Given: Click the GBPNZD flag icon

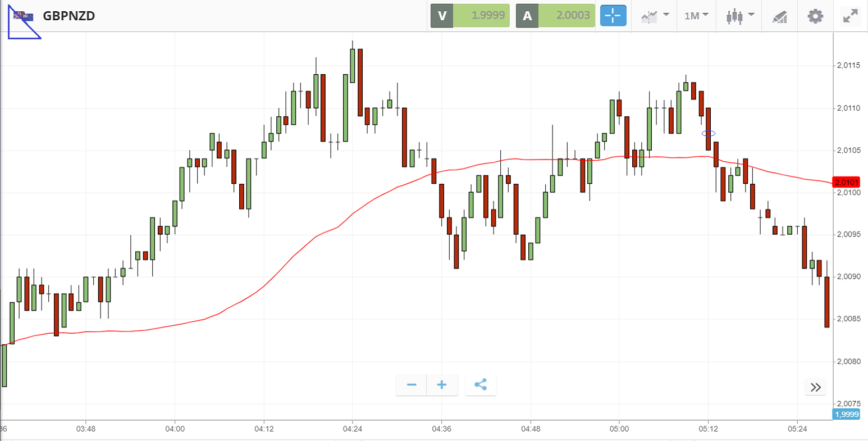Looking at the screenshot, I should click(x=24, y=16).
